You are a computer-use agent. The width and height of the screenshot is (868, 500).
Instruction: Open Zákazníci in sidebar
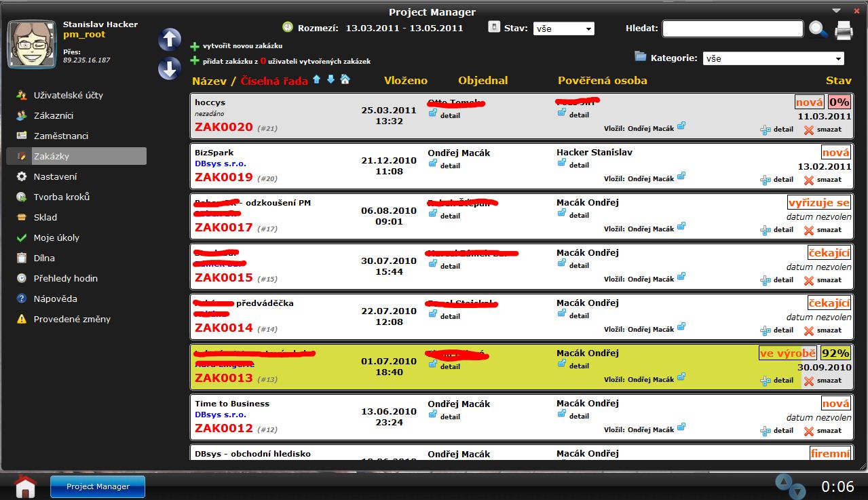(54, 115)
